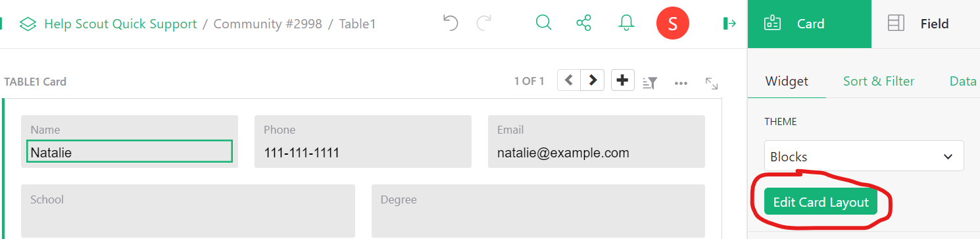
Task: Add a new card record
Action: 622,80
